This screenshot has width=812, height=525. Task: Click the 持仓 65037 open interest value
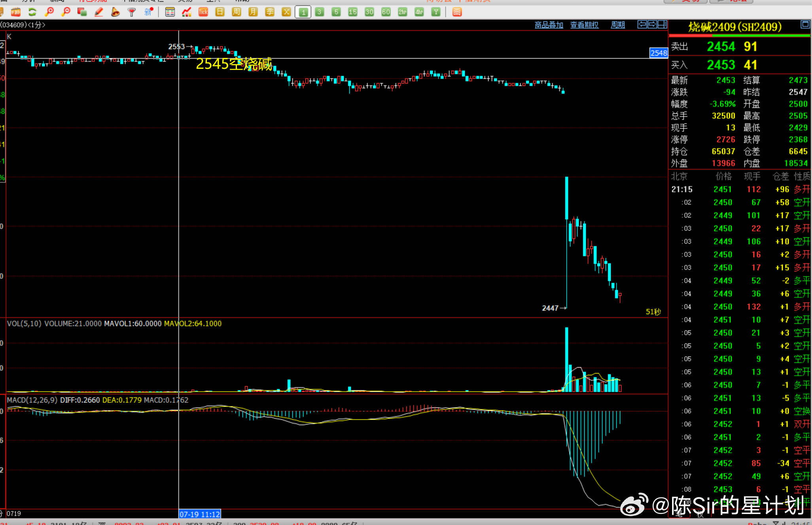[x=723, y=151]
